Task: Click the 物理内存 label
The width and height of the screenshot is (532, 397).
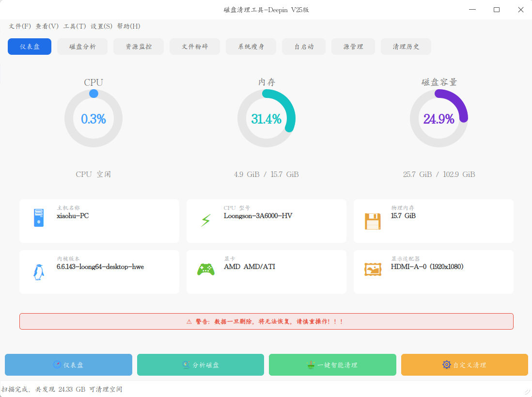Action: (403, 207)
